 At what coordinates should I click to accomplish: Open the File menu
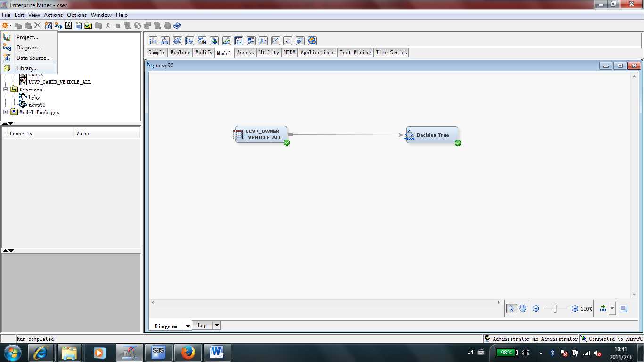(x=6, y=15)
